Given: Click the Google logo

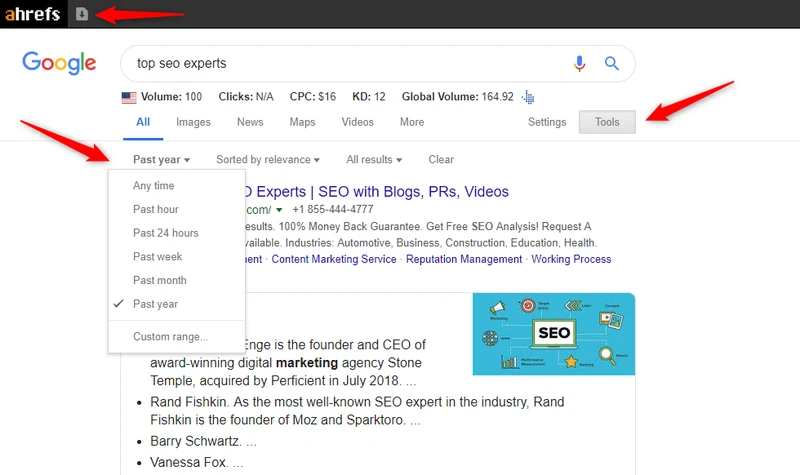Looking at the screenshot, I should pyautogui.click(x=59, y=63).
